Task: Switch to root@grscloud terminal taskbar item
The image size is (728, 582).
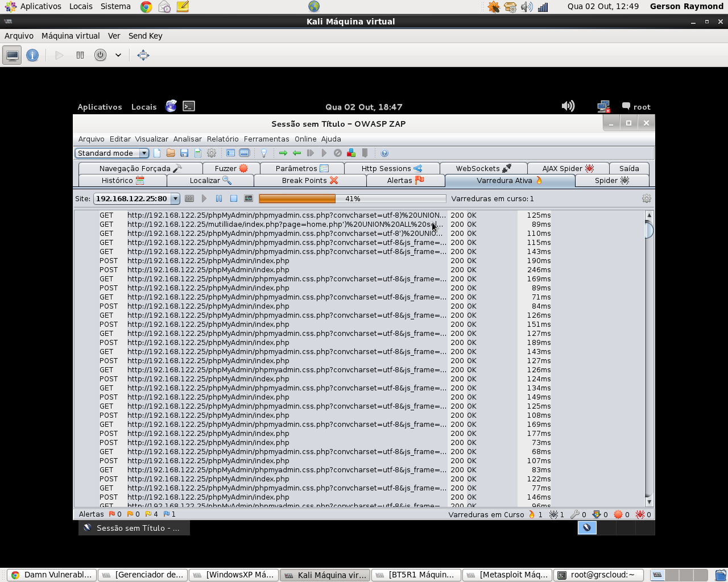Action: [x=598, y=575]
